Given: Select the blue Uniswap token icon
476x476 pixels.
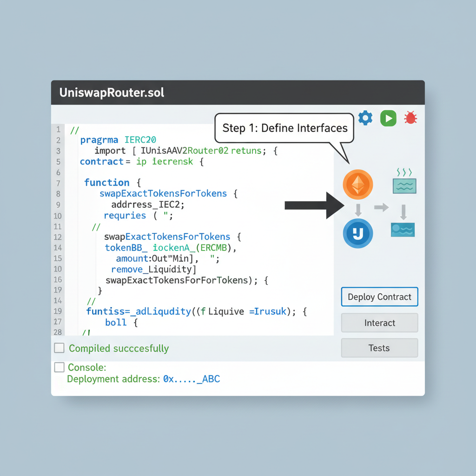Looking at the screenshot, I should (x=357, y=234).
